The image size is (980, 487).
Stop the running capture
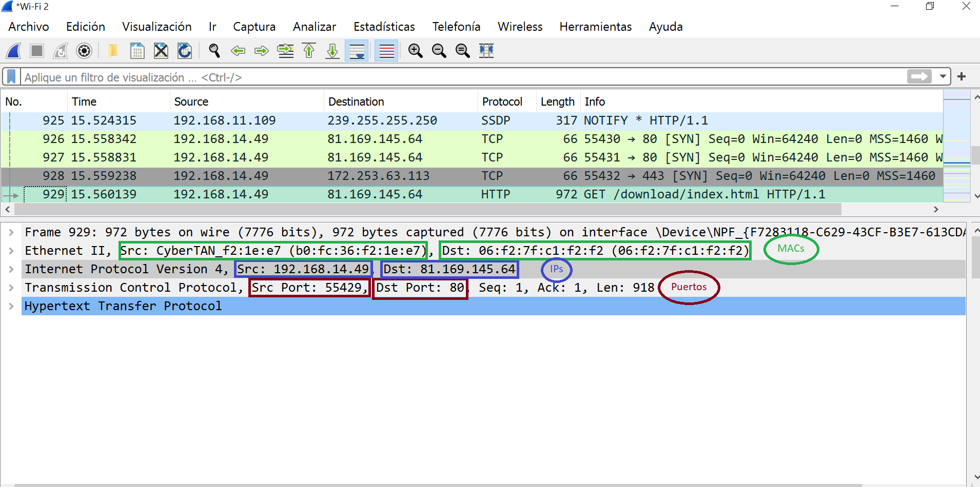coord(37,51)
